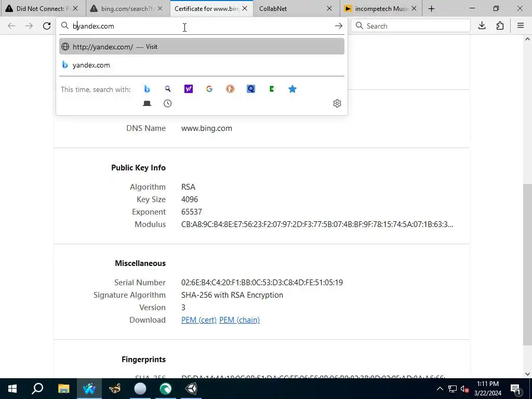
Task: Open the Extensions menu
Action: [x=500, y=26]
